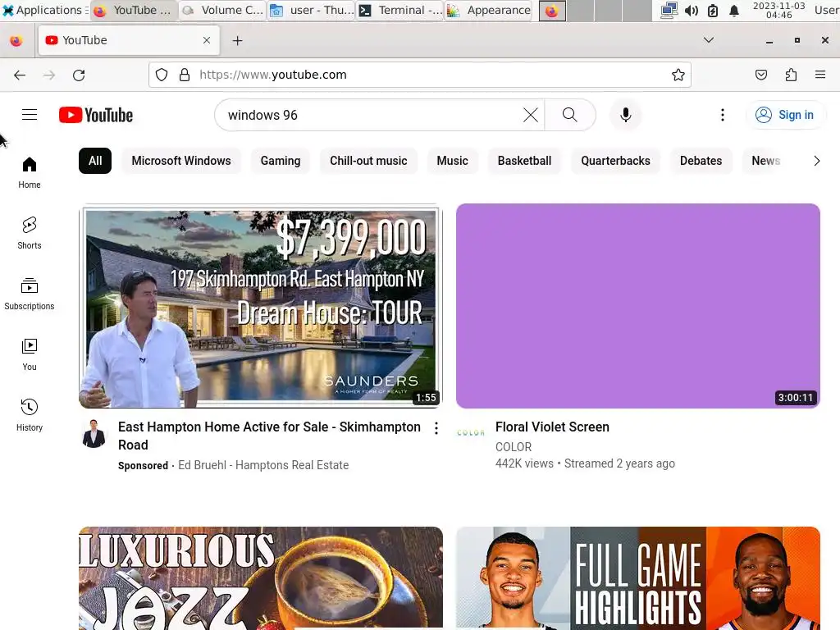Click the Floral Violet Screen title
This screenshot has height=630, width=840.
(552, 427)
